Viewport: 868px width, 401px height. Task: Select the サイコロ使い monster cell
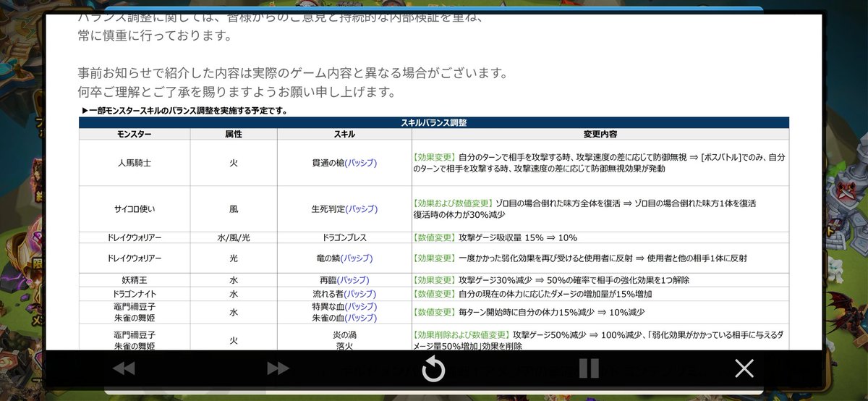tap(135, 209)
